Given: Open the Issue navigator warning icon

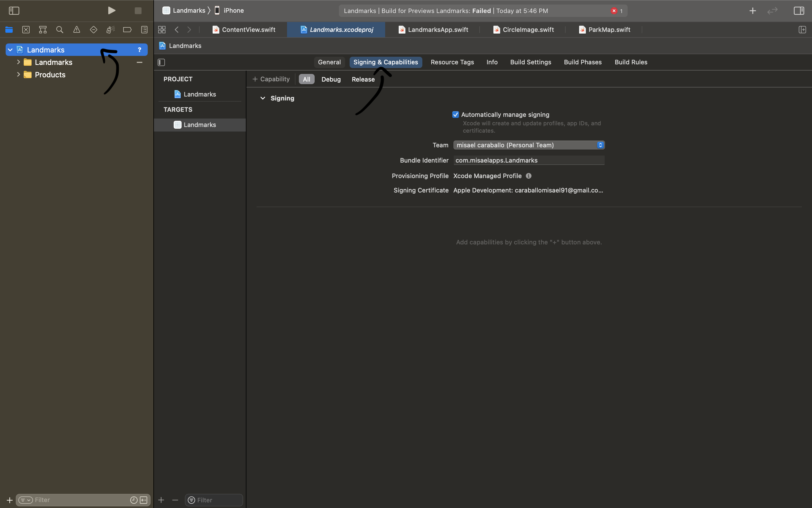Looking at the screenshot, I should 76,30.
